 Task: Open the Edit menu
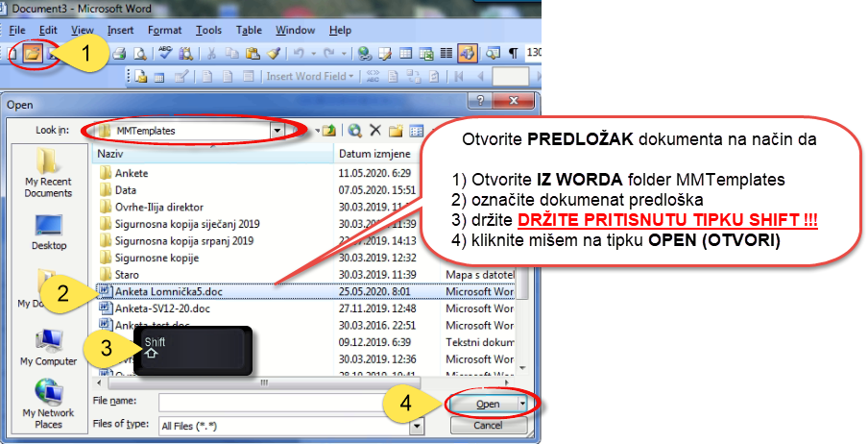pyautogui.click(x=48, y=30)
